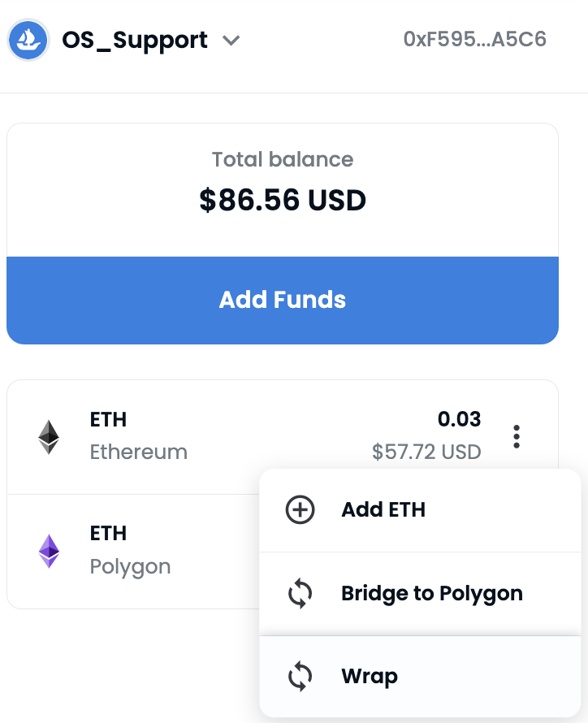Open the three-dot menu for Ethereum ETH

517,437
